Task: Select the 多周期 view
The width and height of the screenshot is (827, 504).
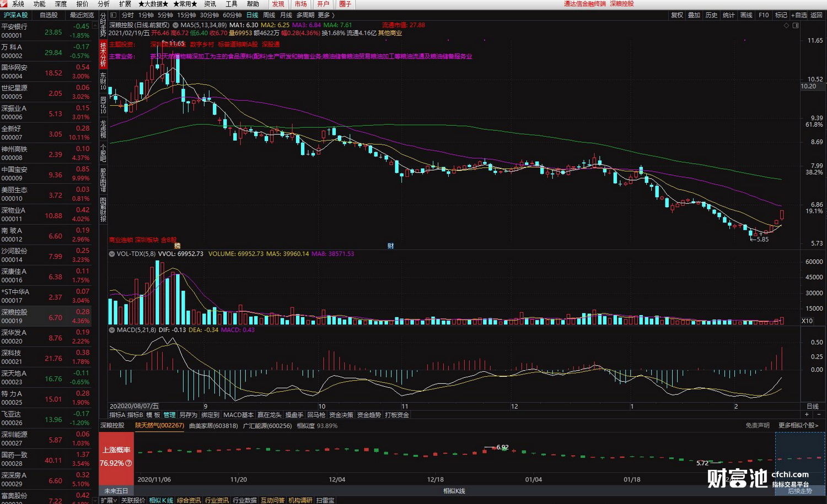Action: click(305, 15)
